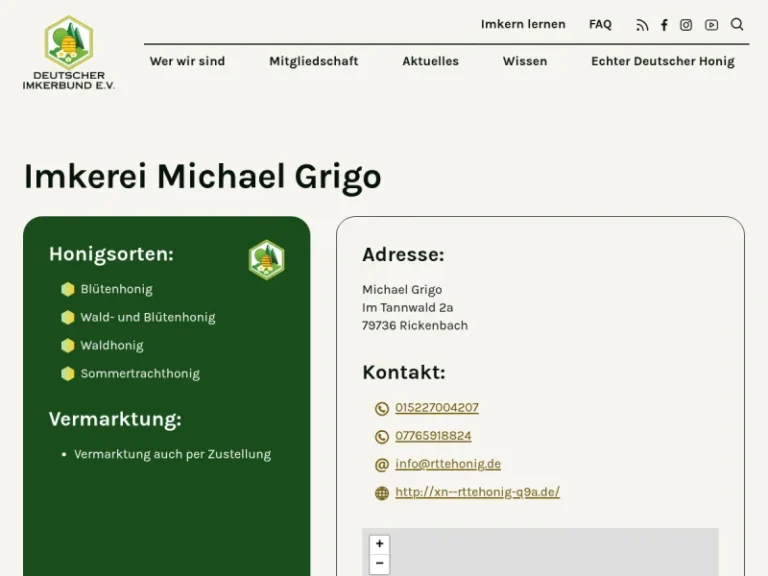This screenshot has width=768, height=576.
Task: Open the Mitgliedschaft menu
Action: [313, 61]
